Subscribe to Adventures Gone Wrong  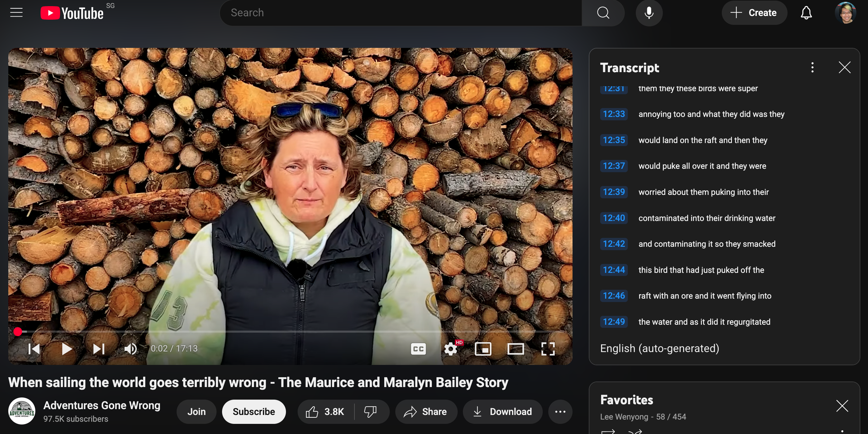[253, 412]
